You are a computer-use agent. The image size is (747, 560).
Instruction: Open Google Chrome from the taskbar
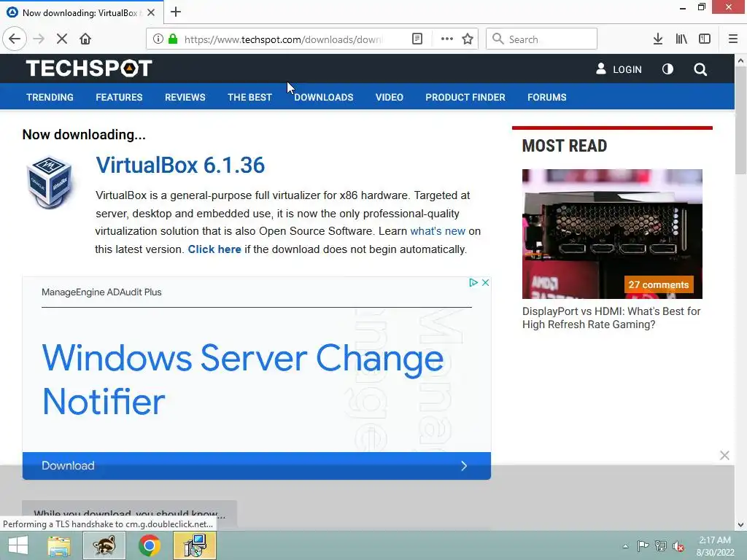pyautogui.click(x=149, y=545)
